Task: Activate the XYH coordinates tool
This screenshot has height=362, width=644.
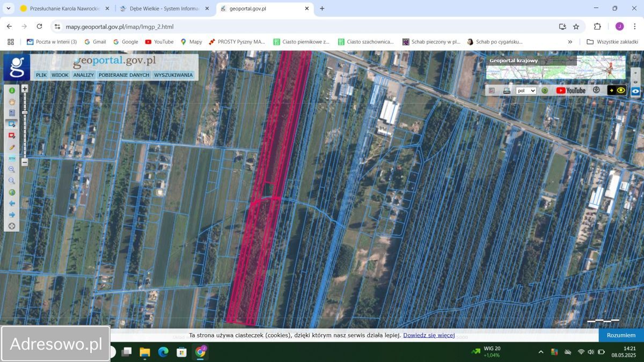Action: pos(12,158)
